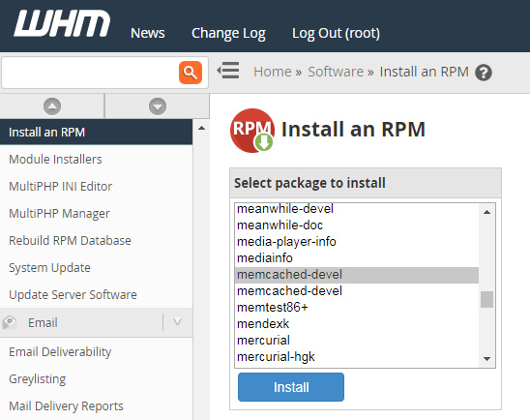Click package list scrollbar down arrow
The height and width of the screenshot is (420, 530).
[486, 359]
